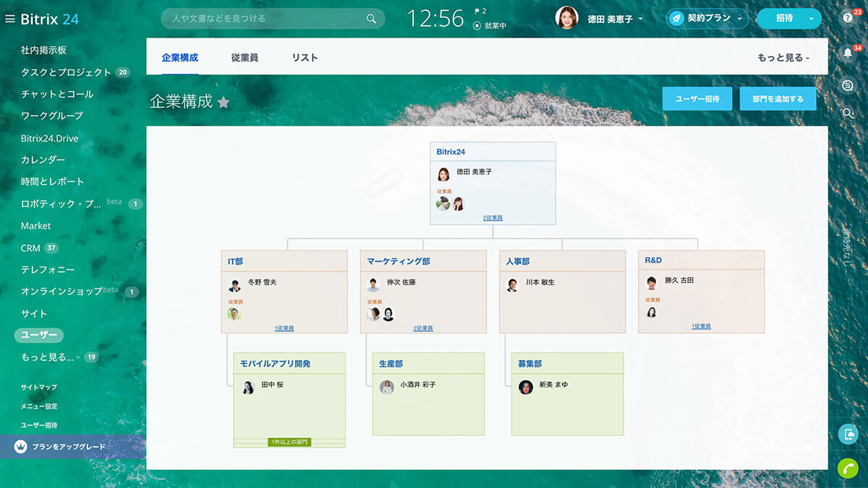This screenshot has width=868, height=488.
Task: Toggle the 就業中 work status indicator
Action: tap(490, 25)
